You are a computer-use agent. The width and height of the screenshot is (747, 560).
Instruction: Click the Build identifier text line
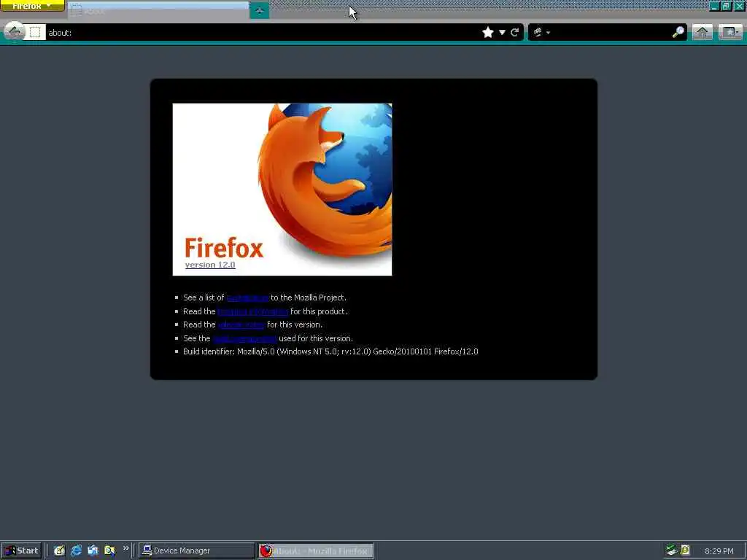(330, 351)
